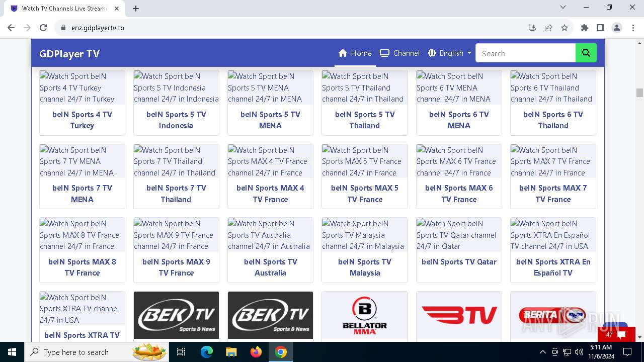The height and width of the screenshot is (362, 644).
Task: Open Chrome side panel icon
Action: tap(601, 28)
